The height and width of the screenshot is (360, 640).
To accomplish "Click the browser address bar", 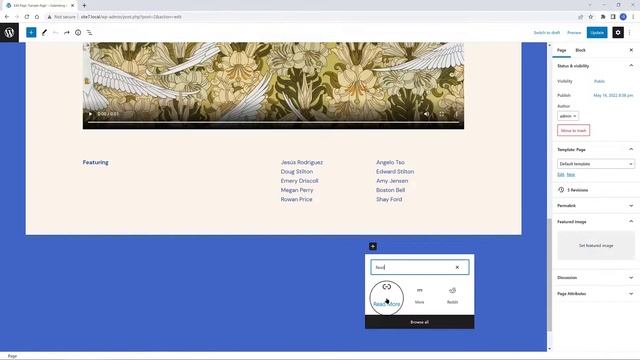I will click(310, 17).
